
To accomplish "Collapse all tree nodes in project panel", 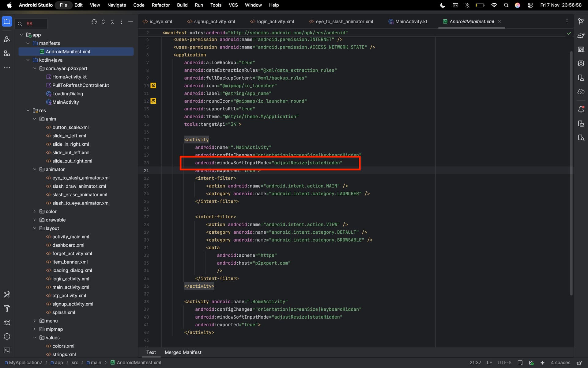I will point(112,22).
